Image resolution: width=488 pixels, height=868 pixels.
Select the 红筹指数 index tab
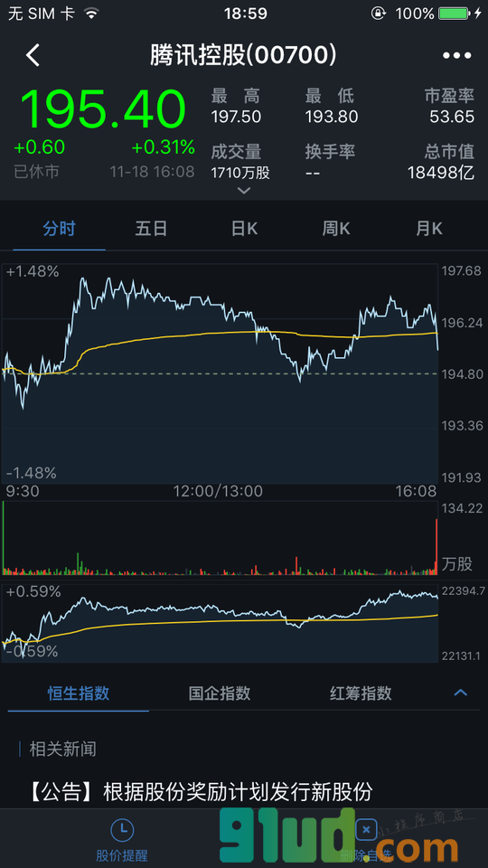point(361,693)
